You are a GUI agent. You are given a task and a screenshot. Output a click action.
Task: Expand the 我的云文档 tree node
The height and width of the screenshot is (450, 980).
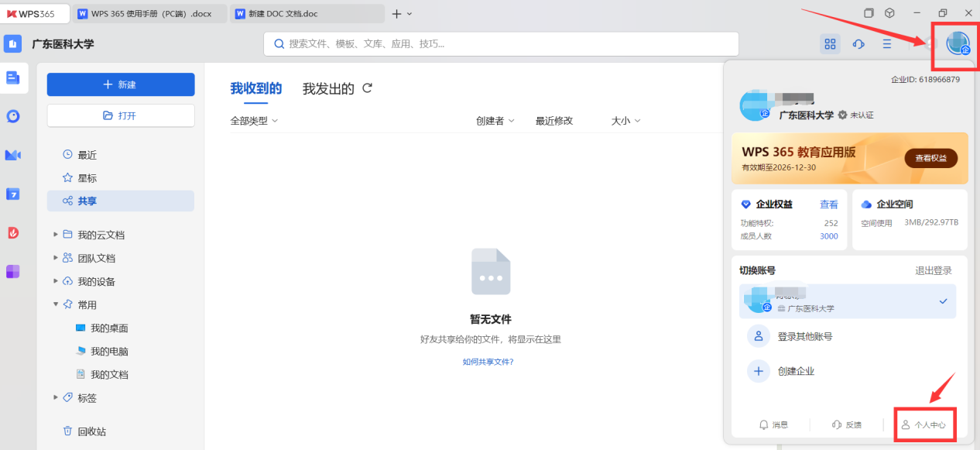(56, 235)
